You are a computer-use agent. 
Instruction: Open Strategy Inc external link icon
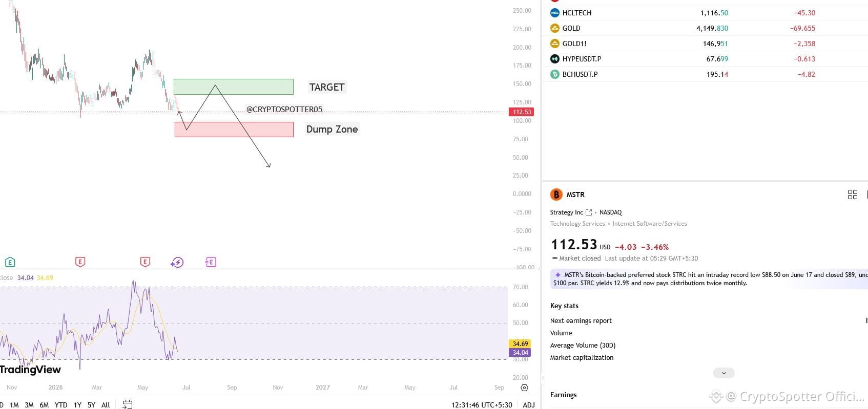click(x=589, y=212)
